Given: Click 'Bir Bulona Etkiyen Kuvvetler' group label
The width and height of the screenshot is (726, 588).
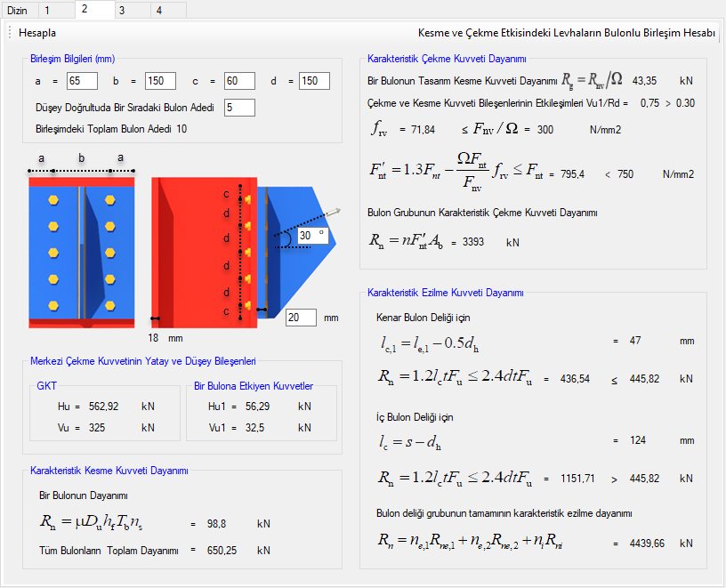Looking at the screenshot, I should click(x=254, y=386).
